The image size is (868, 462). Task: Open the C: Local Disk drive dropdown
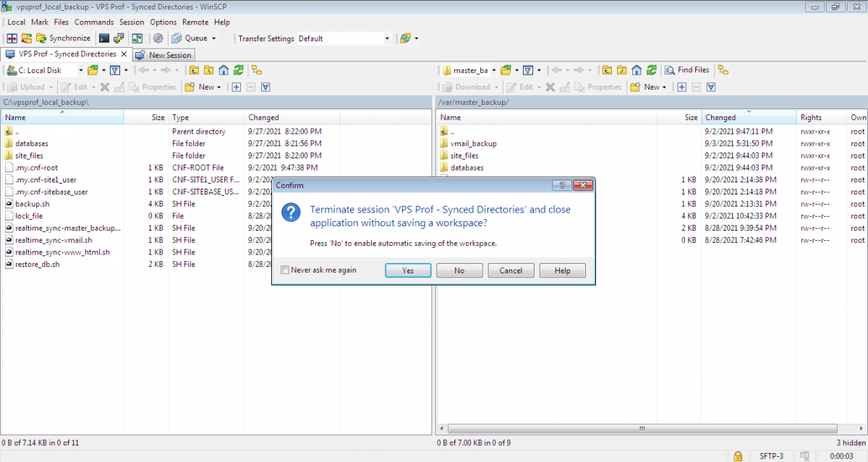(x=81, y=69)
